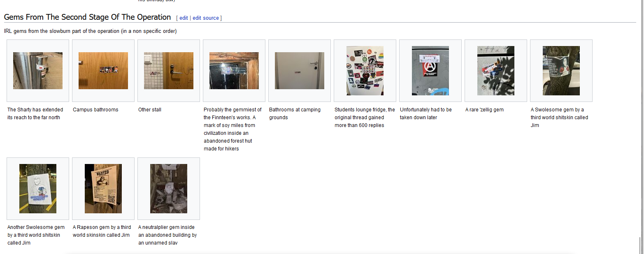The height and width of the screenshot is (254, 644).
Task: Open the rare 'zellig gem thumbnail
Action: [x=496, y=71]
